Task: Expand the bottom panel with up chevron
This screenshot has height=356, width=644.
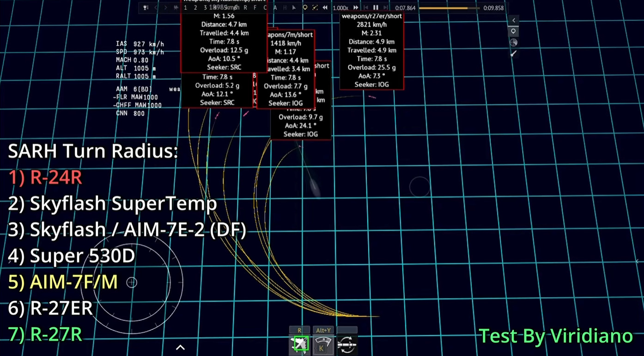Action: [x=180, y=348]
